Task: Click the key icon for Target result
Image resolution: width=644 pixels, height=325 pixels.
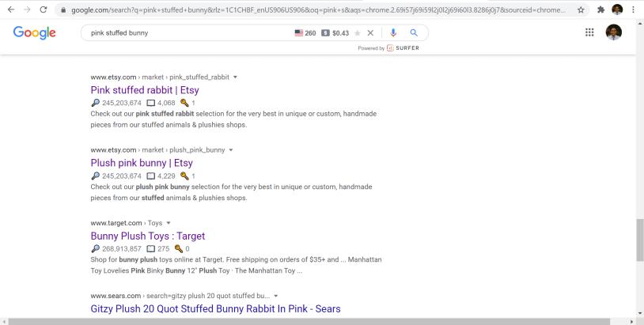Action: (x=178, y=248)
